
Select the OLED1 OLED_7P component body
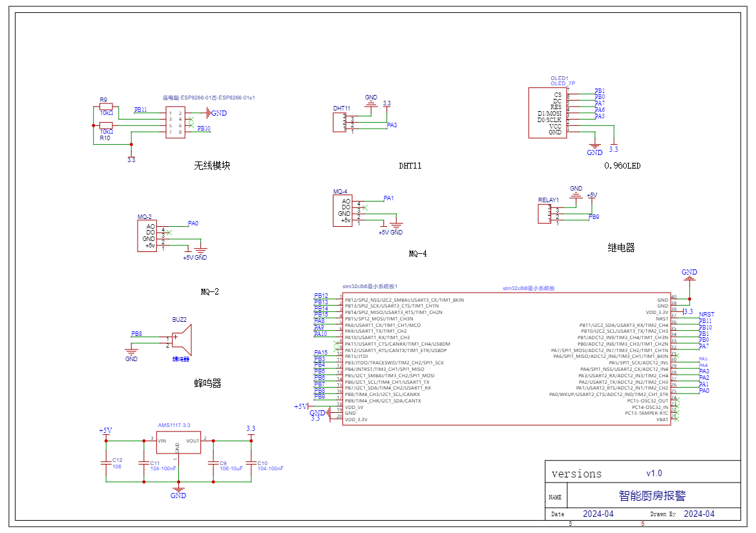548,113
